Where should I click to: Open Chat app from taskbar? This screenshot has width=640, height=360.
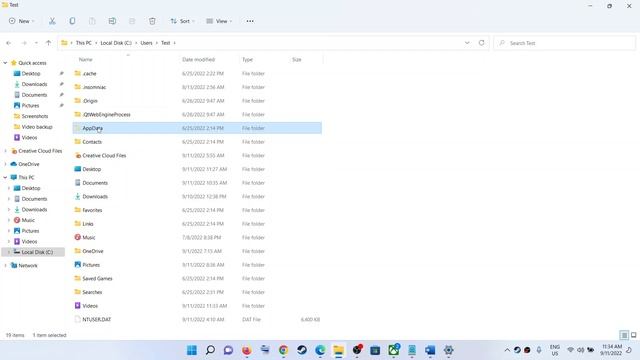229,350
